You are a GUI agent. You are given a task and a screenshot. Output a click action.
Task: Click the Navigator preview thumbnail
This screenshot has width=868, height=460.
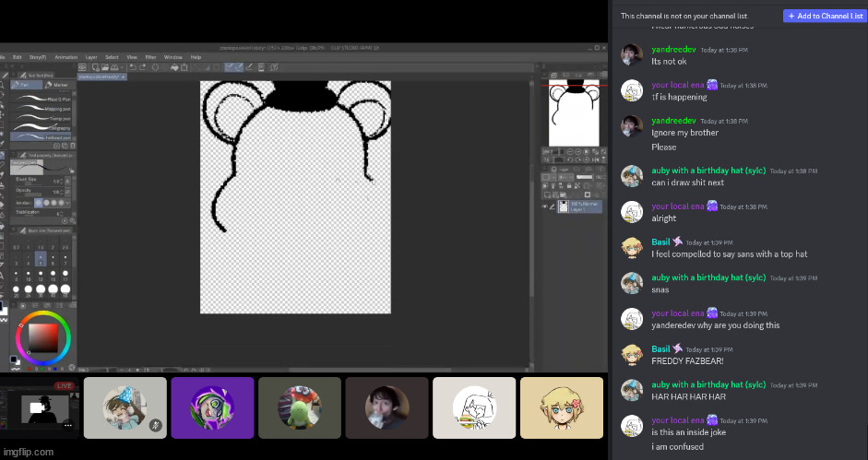tap(574, 112)
